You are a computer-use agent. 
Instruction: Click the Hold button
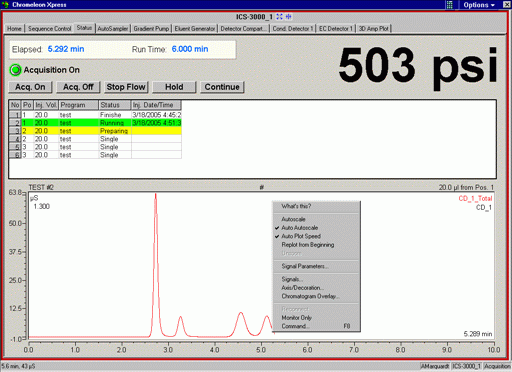coord(174,87)
